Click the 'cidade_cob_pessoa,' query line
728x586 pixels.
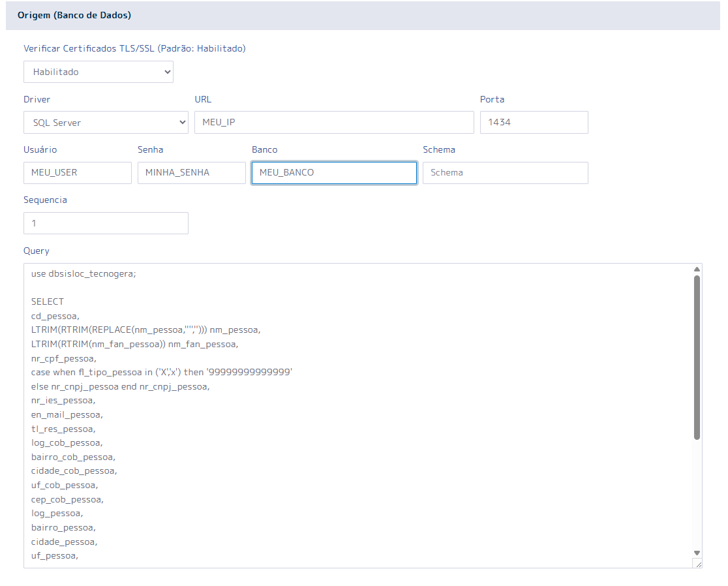[74, 471]
